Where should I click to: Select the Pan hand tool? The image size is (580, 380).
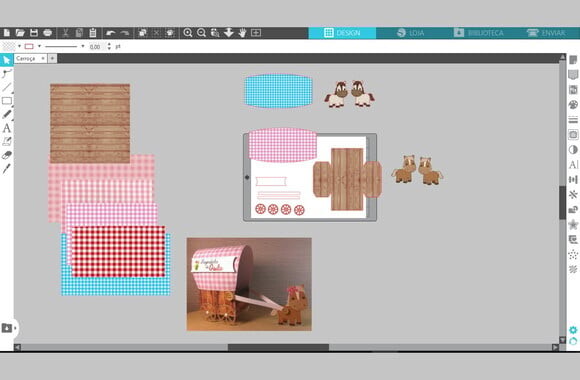click(x=242, y=33)
